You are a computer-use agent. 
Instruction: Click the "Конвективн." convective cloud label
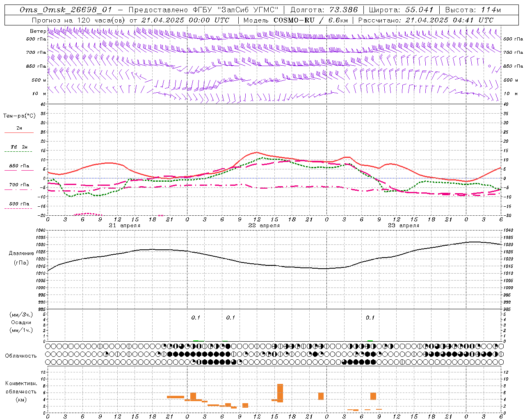(21, 383)
